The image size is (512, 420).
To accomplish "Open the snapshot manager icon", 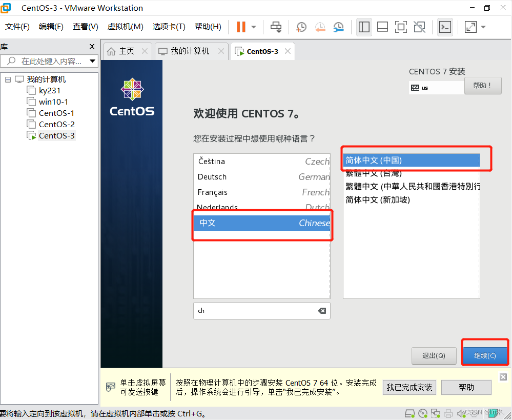I will [x=339, y=27].
